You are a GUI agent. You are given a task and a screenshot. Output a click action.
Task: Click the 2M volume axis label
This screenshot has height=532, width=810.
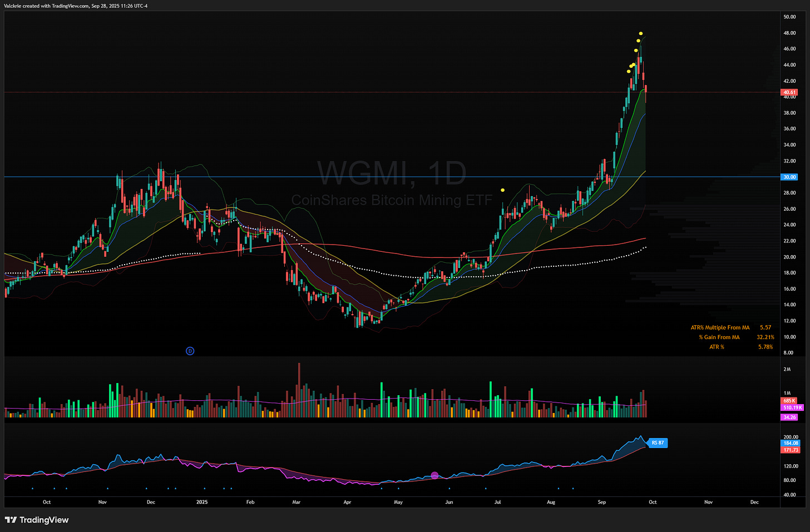pyautogui.click(x=787, y=369)
